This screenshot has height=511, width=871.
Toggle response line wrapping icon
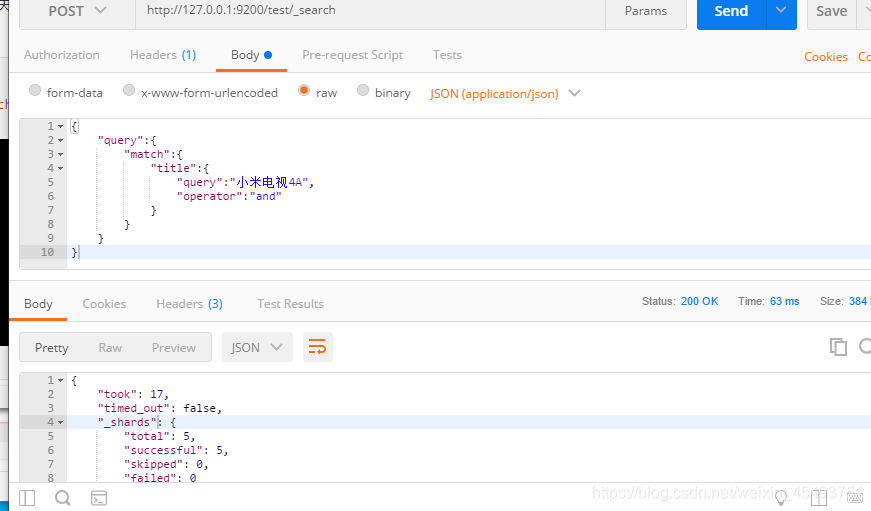[x=317, y=347]
